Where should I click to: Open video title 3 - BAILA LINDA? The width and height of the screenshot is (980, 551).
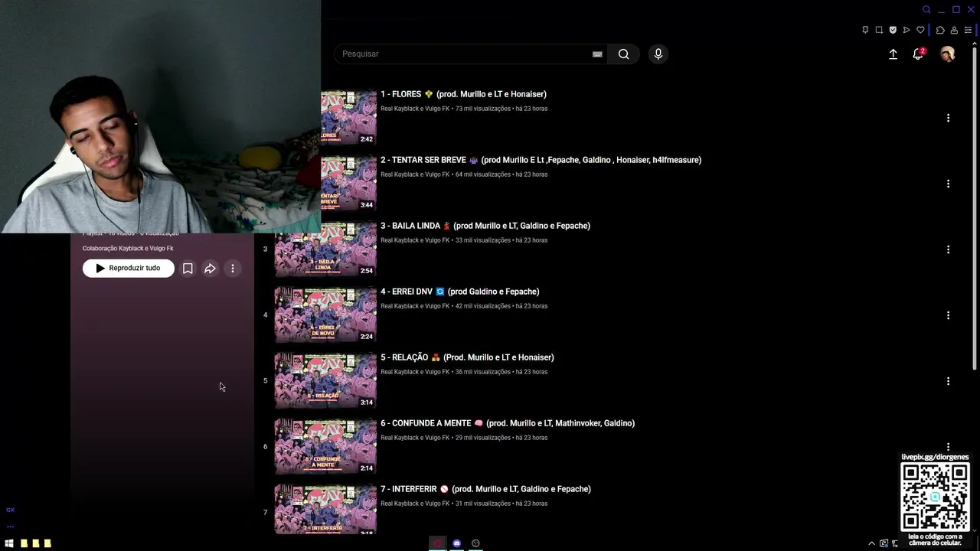point(485,226)
